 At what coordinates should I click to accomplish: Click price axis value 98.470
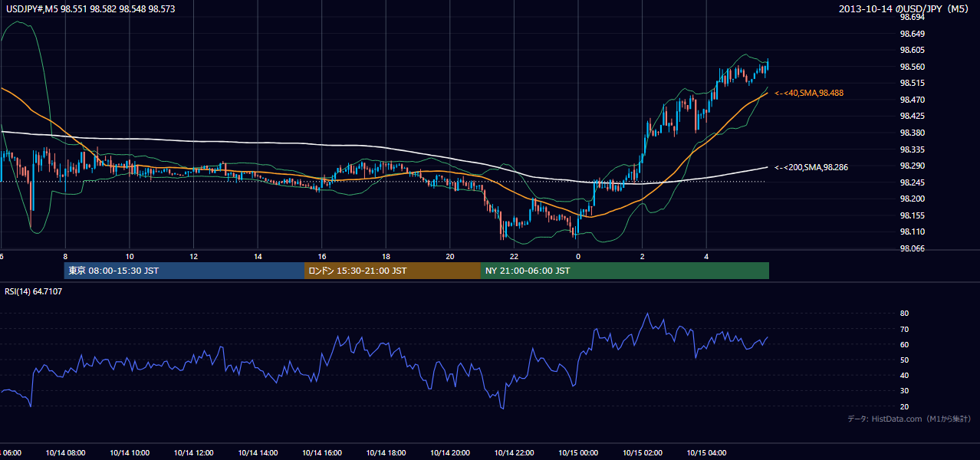point(912,100)
